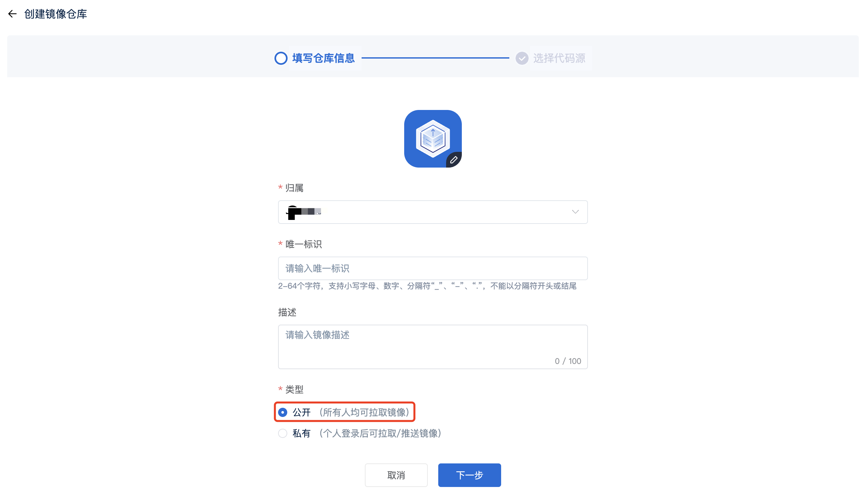Select the 私有 radio button
866x504 pixels.
click(282, 433)
